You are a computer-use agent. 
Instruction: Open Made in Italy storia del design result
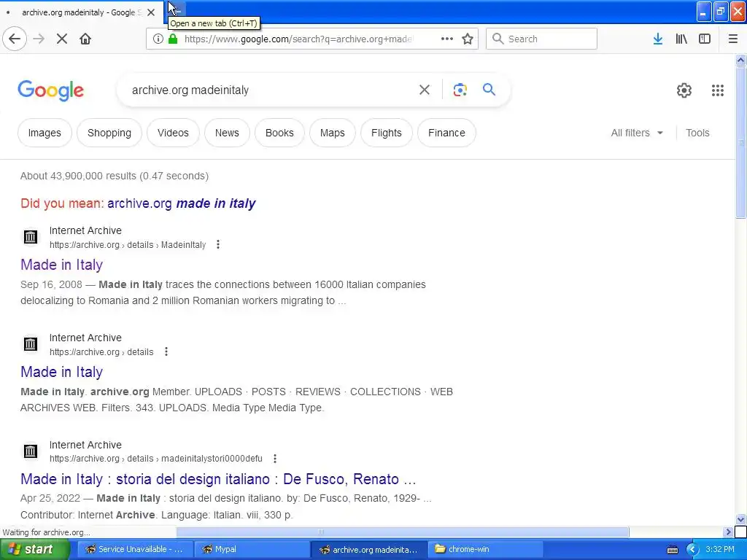[218, 479]
